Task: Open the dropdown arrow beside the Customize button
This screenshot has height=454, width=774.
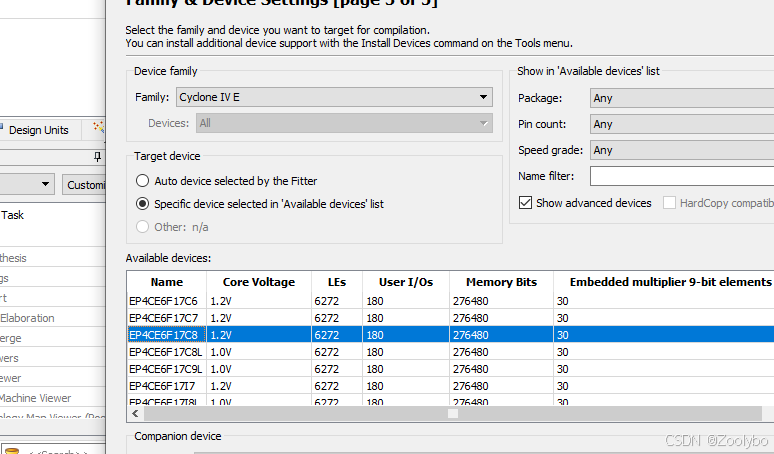Action: tap(45, 185)
